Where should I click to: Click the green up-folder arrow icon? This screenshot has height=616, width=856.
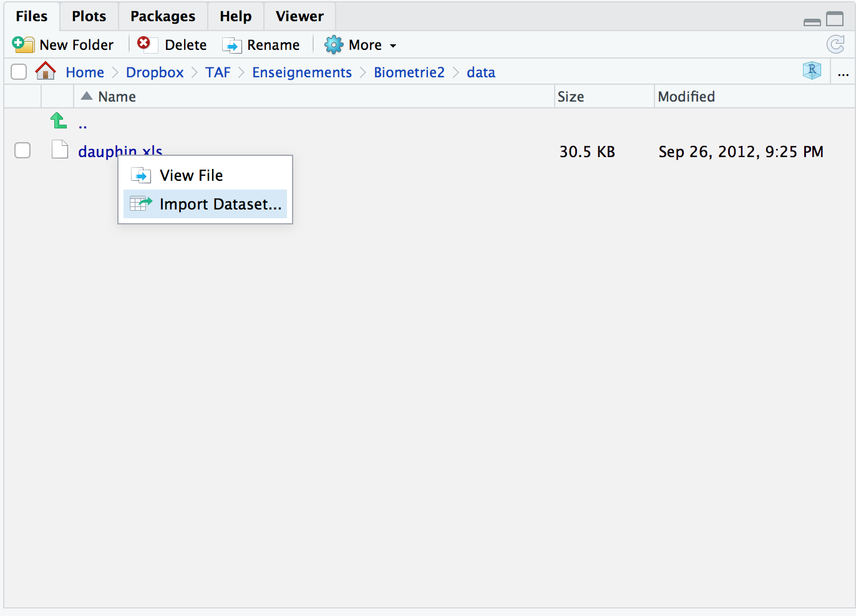pyautogui.click(x=59, y=120)
